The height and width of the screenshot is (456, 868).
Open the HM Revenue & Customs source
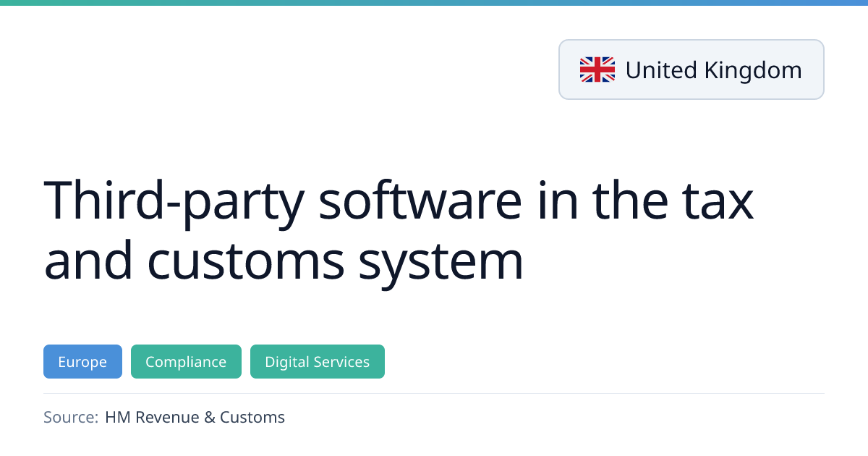click(x=195, y=417)
